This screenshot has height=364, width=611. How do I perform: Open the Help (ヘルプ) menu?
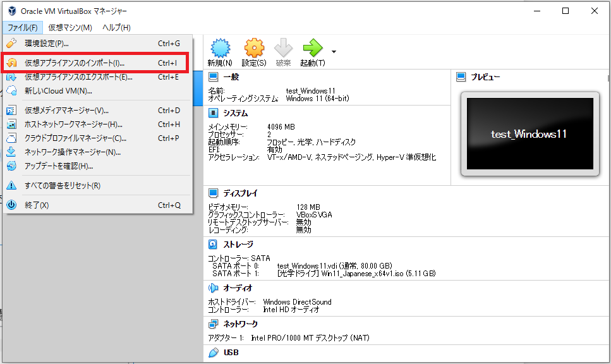116,28
